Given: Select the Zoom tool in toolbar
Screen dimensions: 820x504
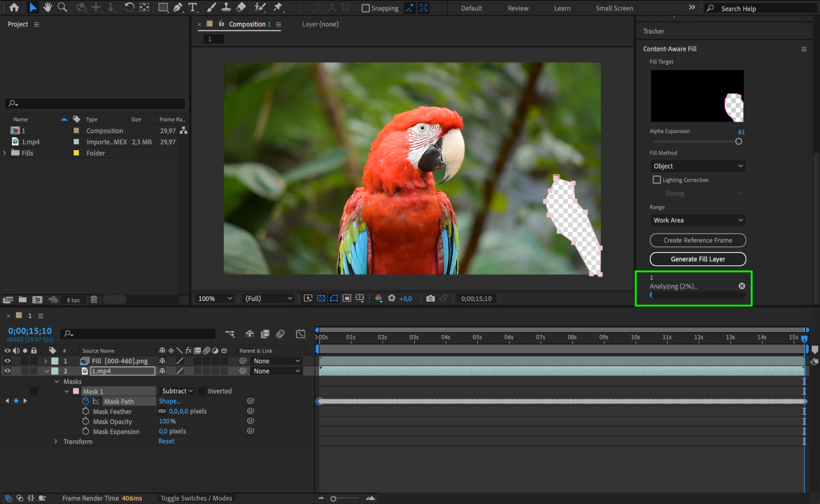Looking at the screenshot, I should pos(62,7).
